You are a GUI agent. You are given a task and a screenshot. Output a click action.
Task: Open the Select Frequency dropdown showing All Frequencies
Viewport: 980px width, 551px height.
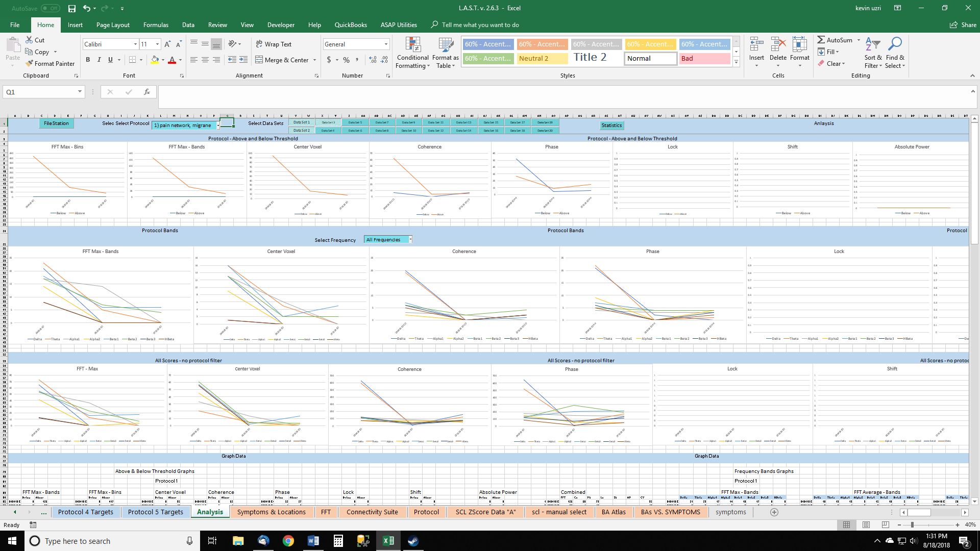409,239
